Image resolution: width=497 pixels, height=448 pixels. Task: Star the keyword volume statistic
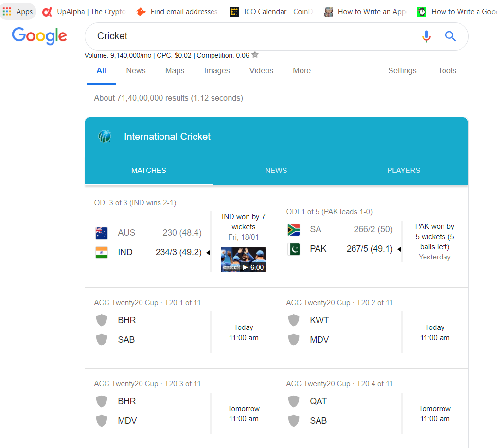[255, 55]
